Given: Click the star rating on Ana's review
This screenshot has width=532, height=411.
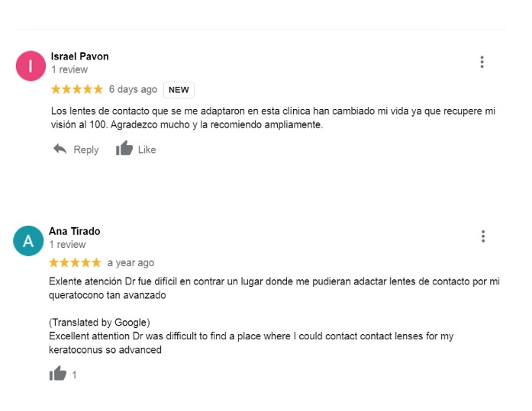Looking at the screenshot, I should click(75, 262).
